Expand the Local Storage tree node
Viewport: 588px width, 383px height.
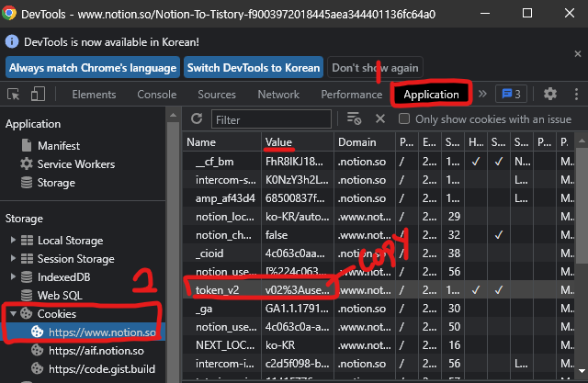pos(13,240)
